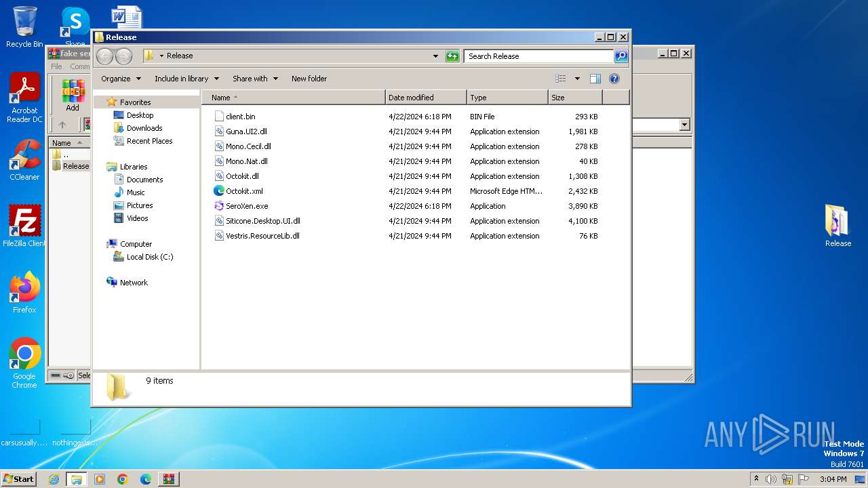Select Computer in navigation pane
Screen dimensions: 868x488
[136, 244]
